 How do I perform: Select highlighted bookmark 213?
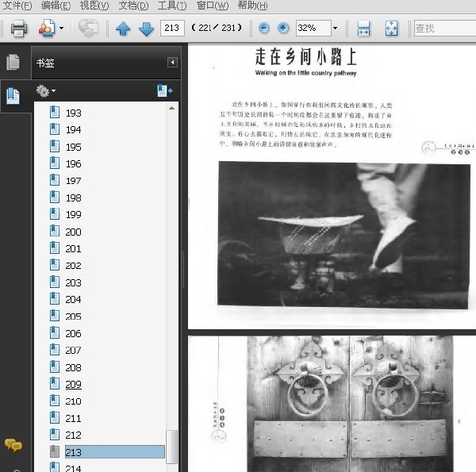pos(115,452)
